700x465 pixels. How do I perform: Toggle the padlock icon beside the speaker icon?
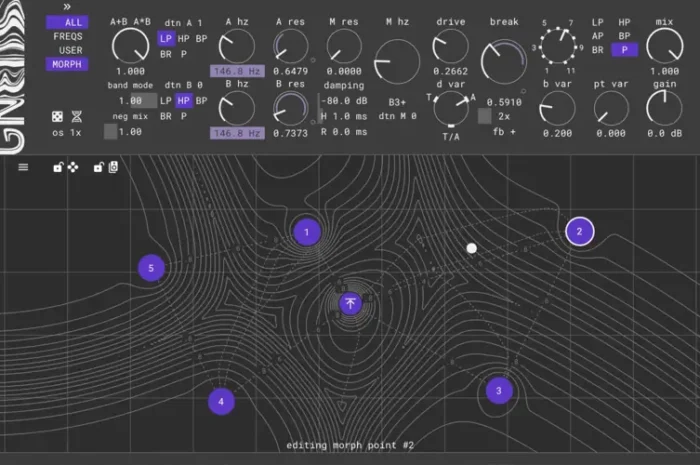(x=98, y=167)
